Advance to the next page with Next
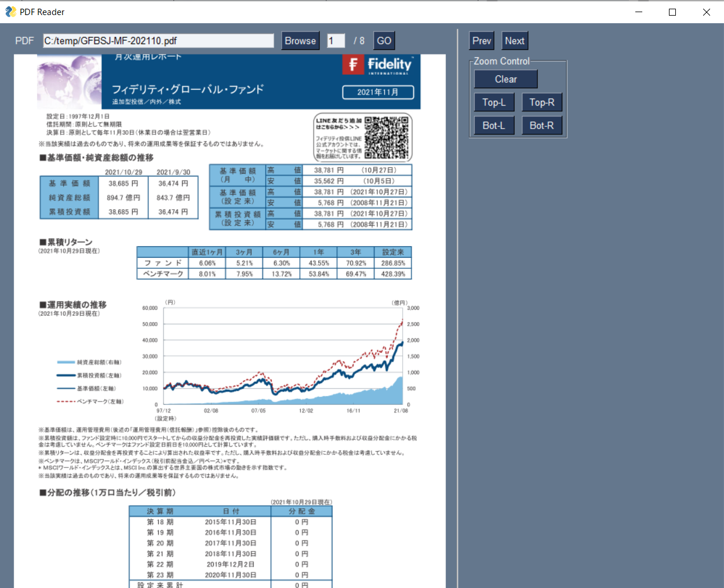The height and width of the screenshot is (588, 724). (x=515, y=41)
